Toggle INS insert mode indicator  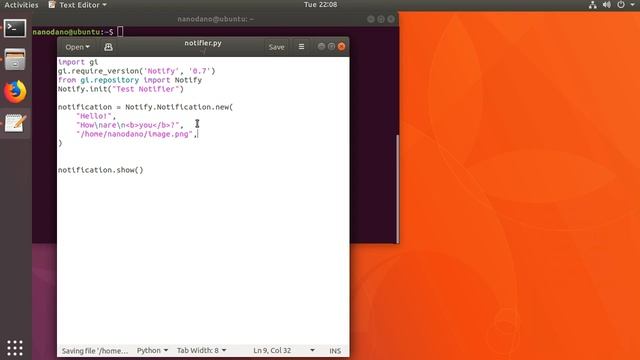(335, 351)
